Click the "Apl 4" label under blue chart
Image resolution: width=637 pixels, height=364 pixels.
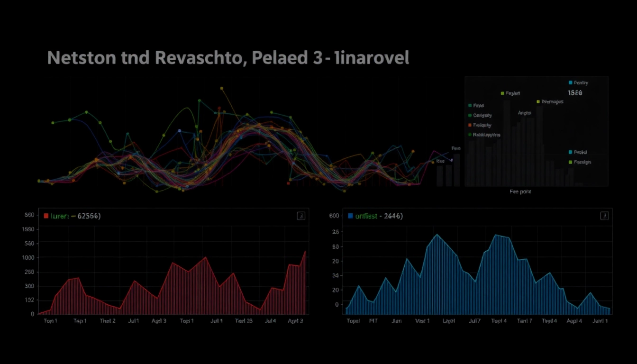coord(574,321)
